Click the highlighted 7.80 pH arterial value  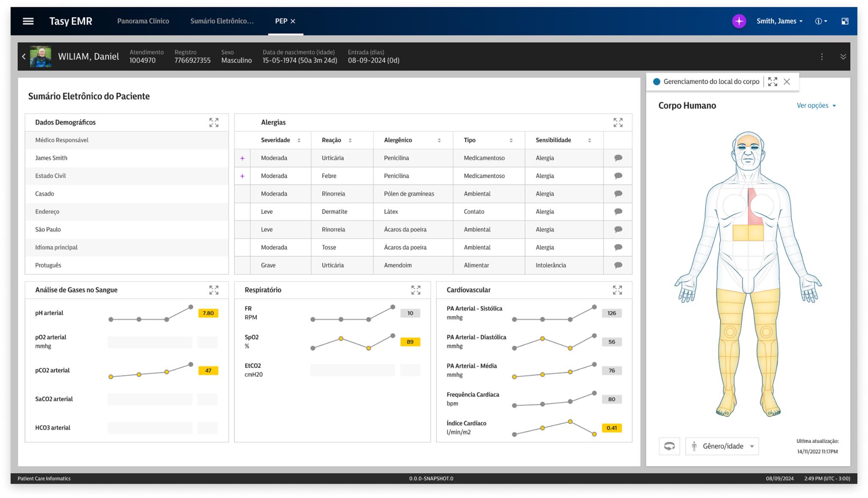click(x=208, y=313)
